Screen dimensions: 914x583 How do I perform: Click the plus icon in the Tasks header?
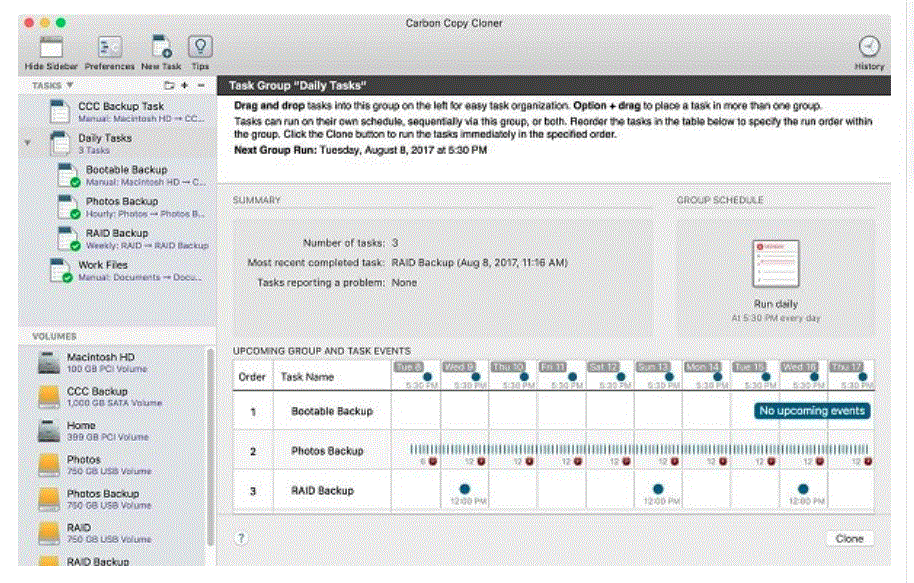tap(185, 85)
